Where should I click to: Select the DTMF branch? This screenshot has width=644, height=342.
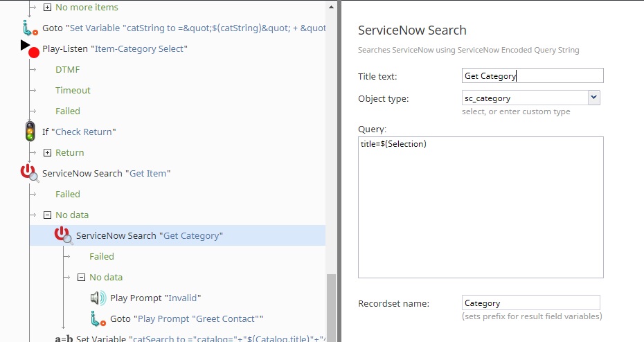67,69
